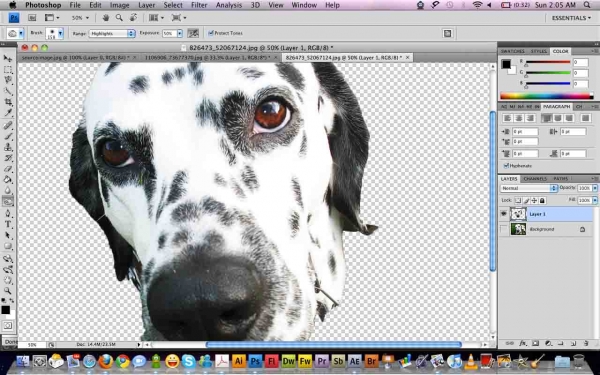Click the delete layer trash icon
Screen dimensions: 600x375
tap(585, 344)
